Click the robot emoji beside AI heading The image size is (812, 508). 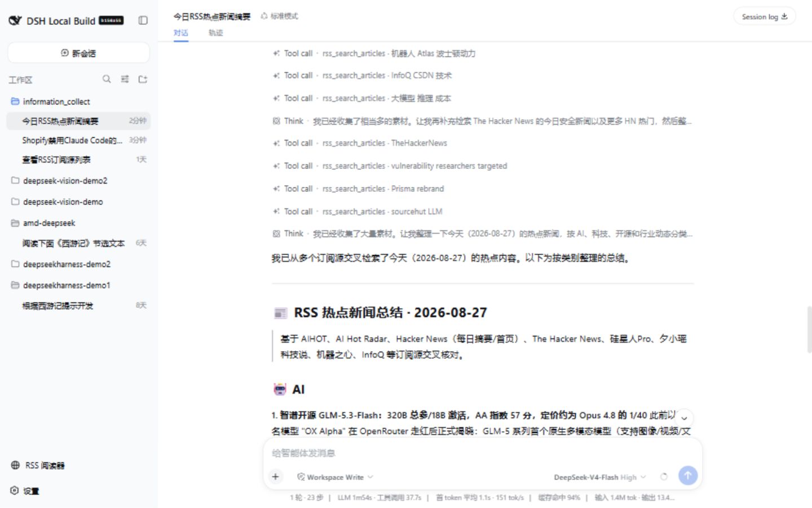pos(280,389)
